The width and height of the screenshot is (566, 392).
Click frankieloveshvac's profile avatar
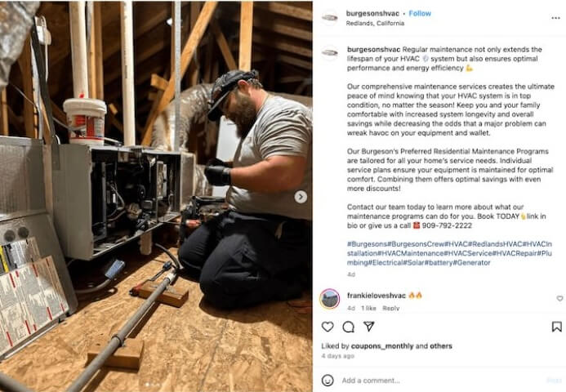[329, 298]
